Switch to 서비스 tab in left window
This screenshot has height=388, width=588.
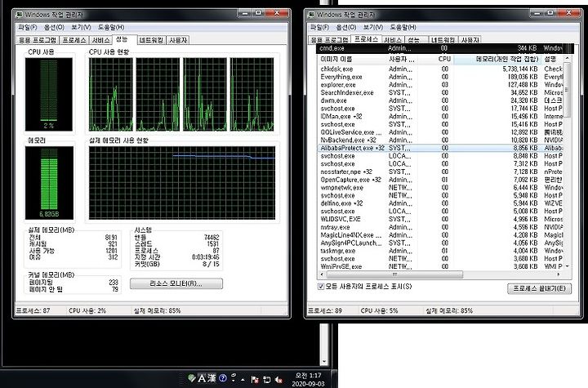pos(101,40)
